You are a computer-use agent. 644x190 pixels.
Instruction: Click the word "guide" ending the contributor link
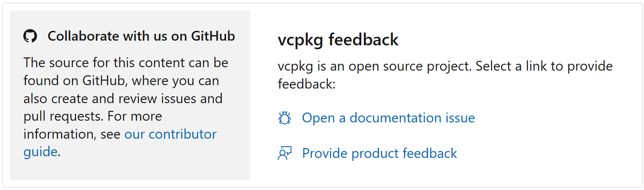pos(40,152)
